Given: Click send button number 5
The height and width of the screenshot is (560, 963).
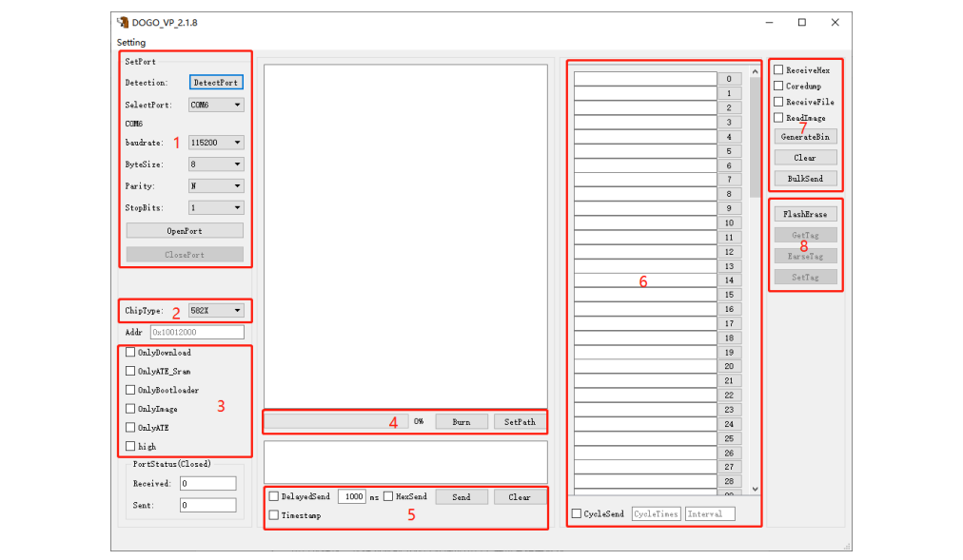Looking at the screenshot, I should (x=729, y=151).
